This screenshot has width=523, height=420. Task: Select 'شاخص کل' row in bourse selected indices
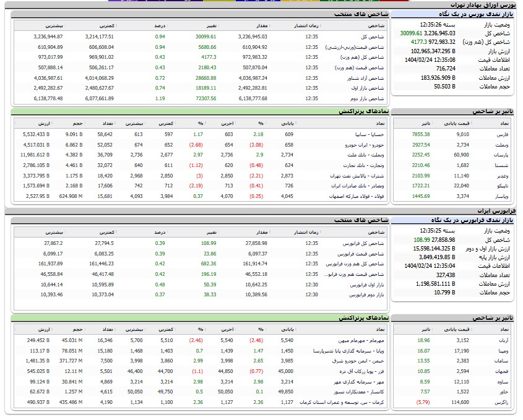point(201,37)
